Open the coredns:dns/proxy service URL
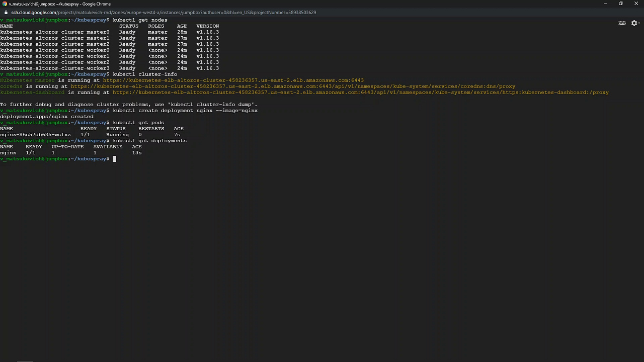 click(x=293, y=86)
